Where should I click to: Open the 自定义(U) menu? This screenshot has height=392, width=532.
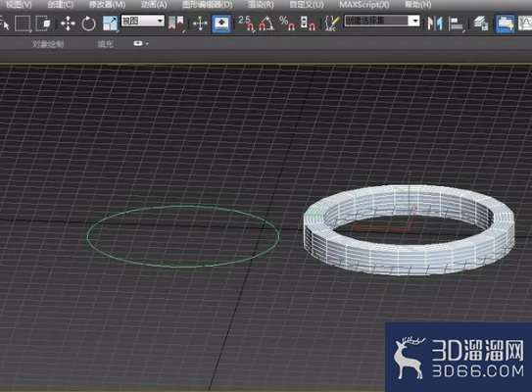pyautogui.click(x=307, y=5)
